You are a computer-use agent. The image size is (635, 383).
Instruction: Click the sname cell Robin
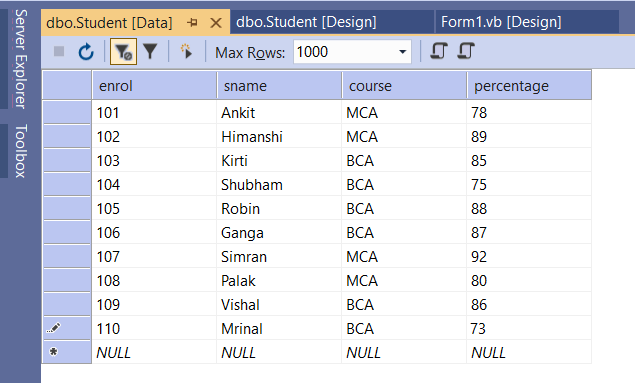tap(279, 209)
